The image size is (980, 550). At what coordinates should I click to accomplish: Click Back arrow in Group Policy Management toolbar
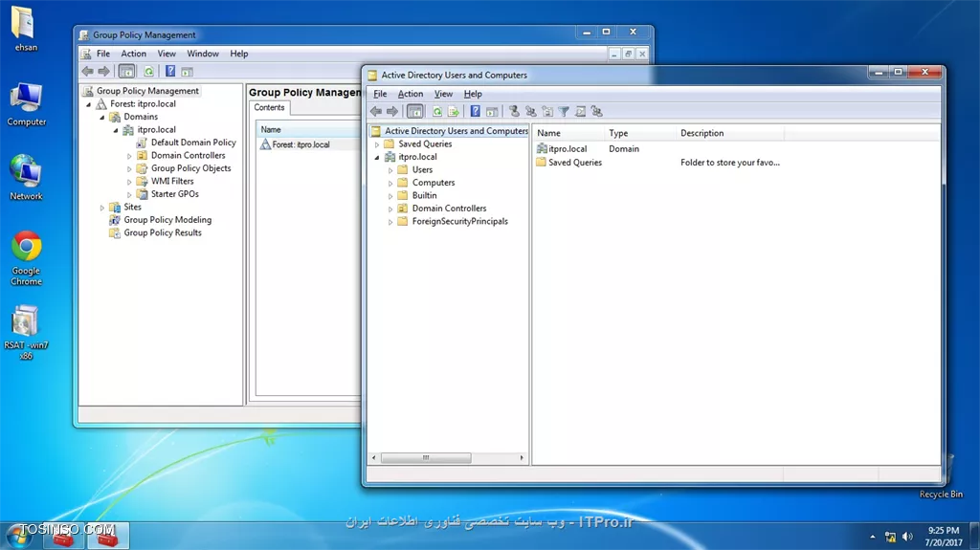coord(87,71)
